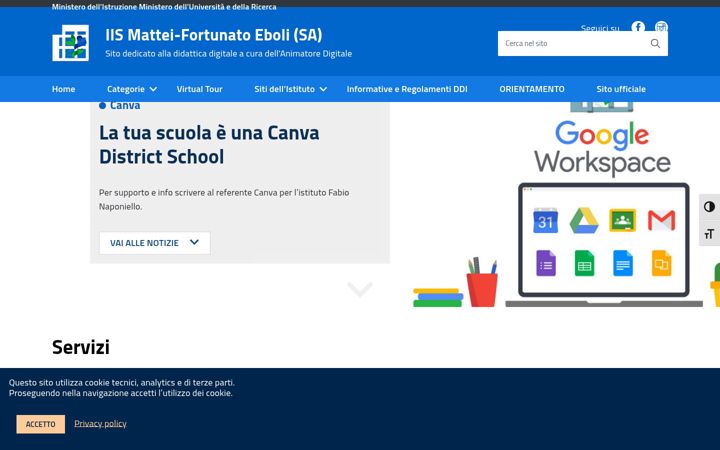
Task: Click the laptop illustration in the Workspace banner
Action: pos(604,244)
